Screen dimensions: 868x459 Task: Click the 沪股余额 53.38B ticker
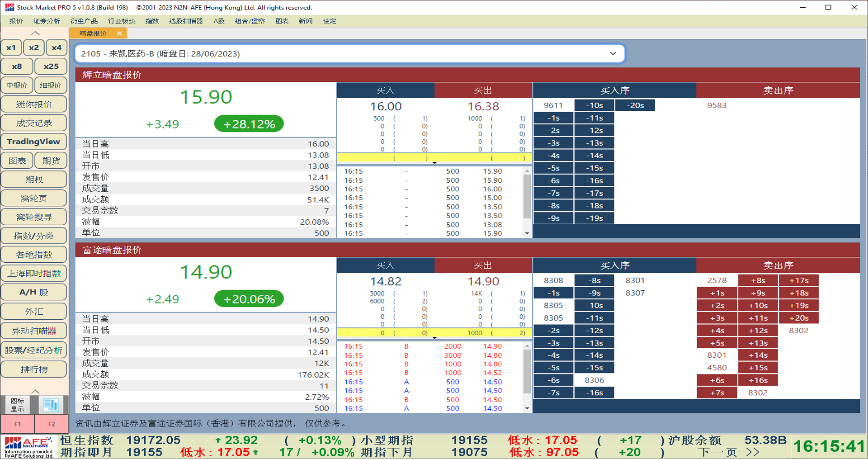tap(727, 440)
